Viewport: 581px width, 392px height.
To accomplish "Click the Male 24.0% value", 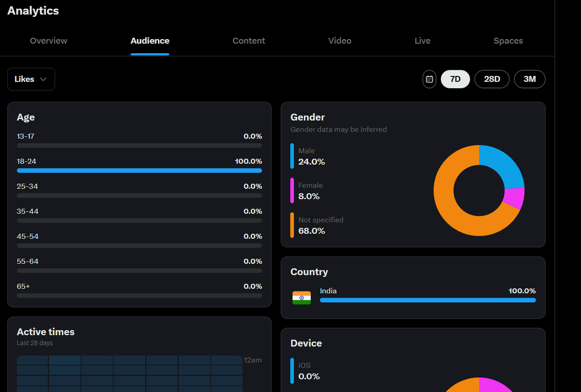I will pos(311,162).
